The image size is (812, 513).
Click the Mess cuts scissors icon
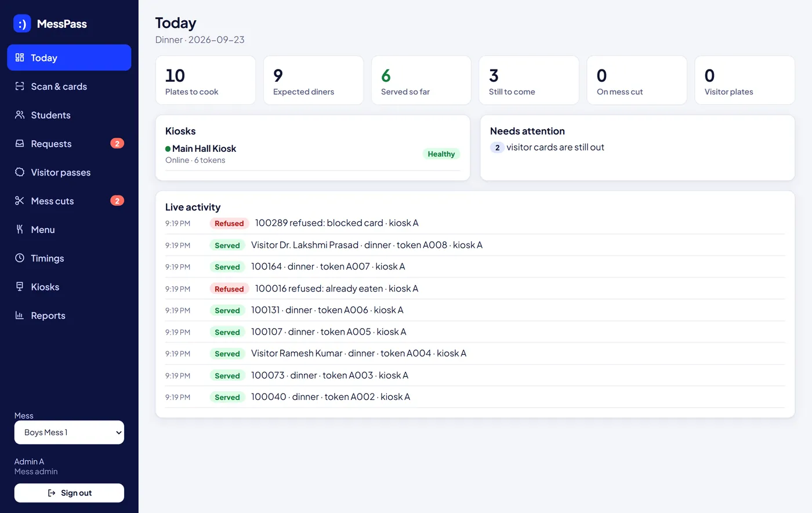(x=20, y=201)
